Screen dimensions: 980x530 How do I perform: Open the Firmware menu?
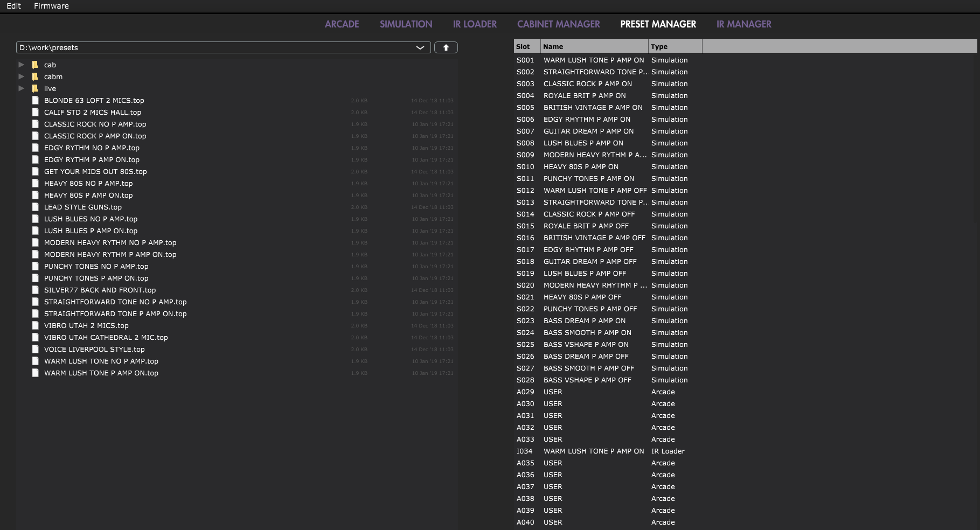(x=51, y=6)
